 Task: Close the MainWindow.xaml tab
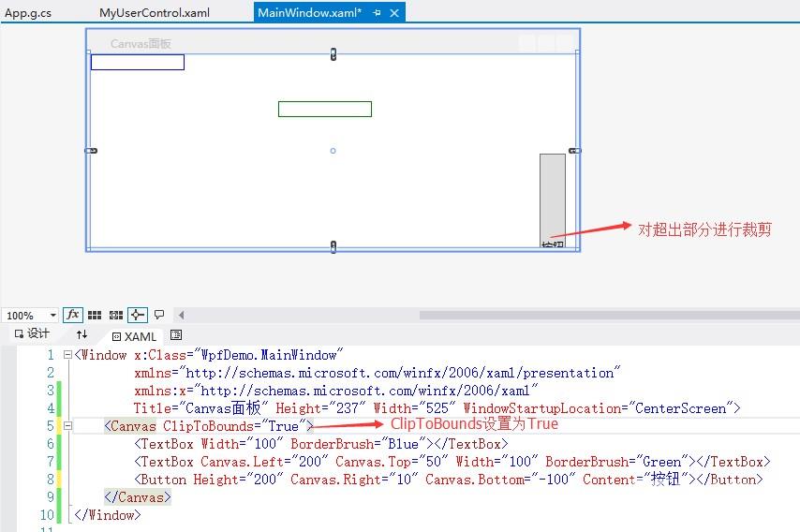click(x=394, y=13)
